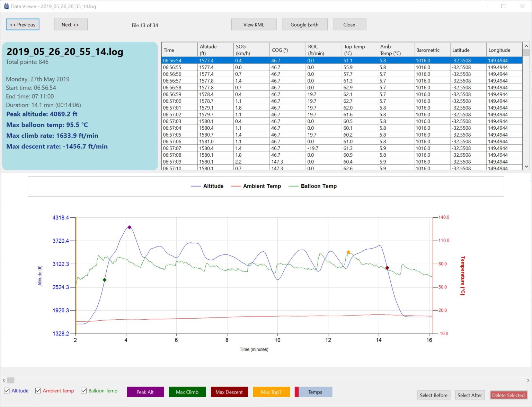532x407 pixels.
Task: Uncheck the Altitude series checkbox
Action: click(x=7, y=391)
